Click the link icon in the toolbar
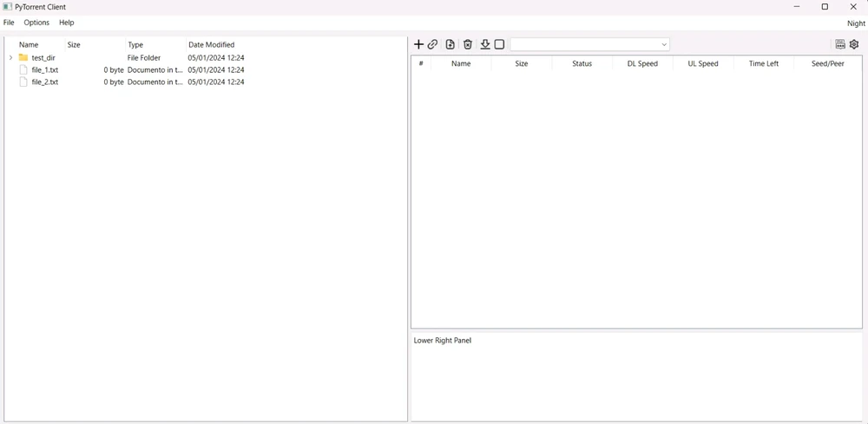Viewport: 868px width, 424px height. click(432, 44)
